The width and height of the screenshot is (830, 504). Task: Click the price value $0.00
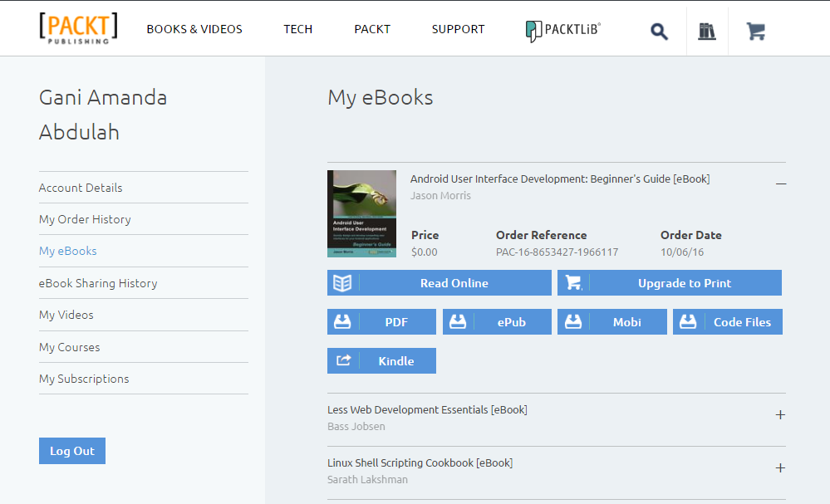(425, 252)
